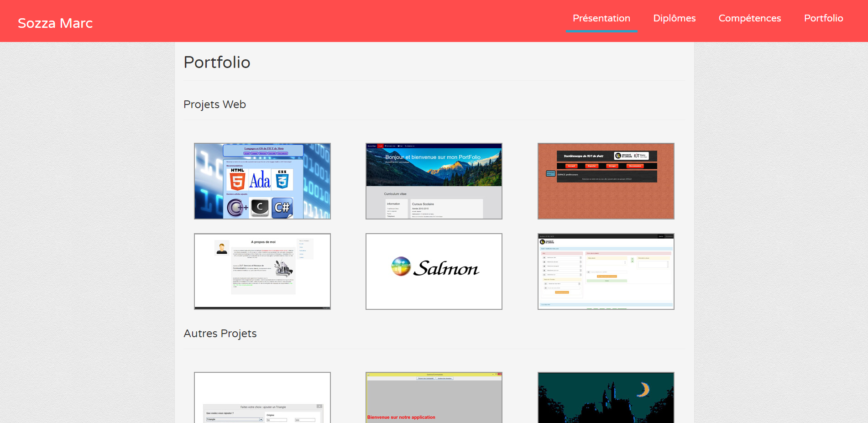
Task: Click the Sozza Marc site title
Action: pos(55,23)
